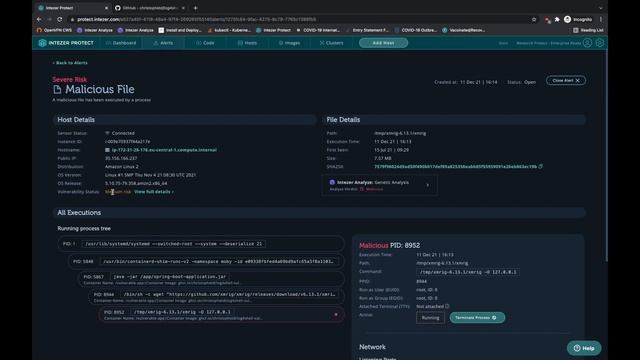Open the Entry Statement bookmark
The height and width of the screenshot is (360, 640).
[x=367, y=30]
